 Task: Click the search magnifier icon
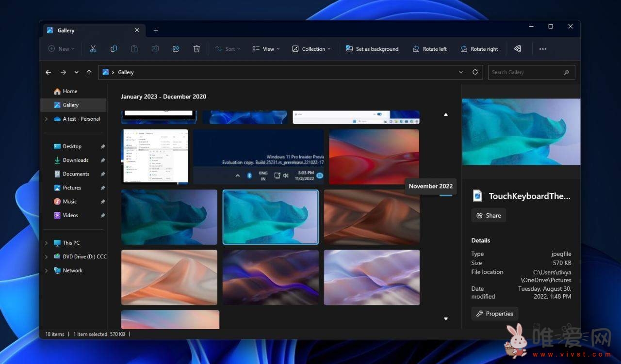click(566, 72)
